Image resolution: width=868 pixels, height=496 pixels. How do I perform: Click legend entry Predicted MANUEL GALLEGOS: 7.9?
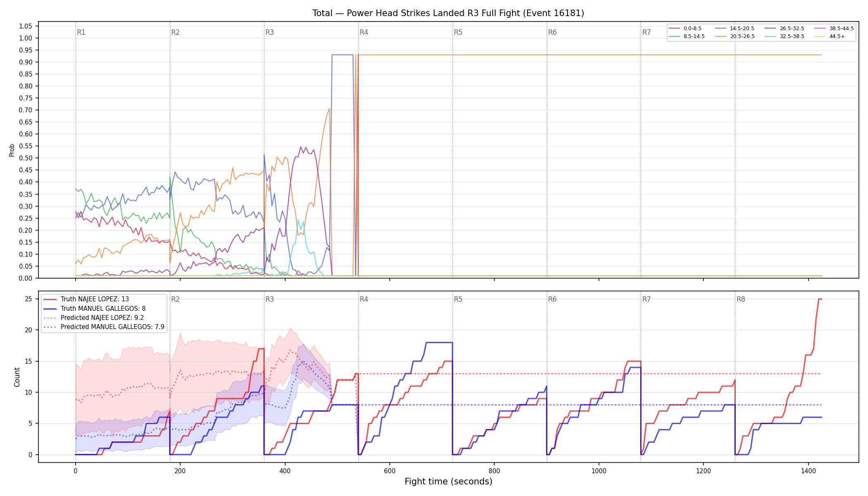pyautogui.click(x=104, y=327)
